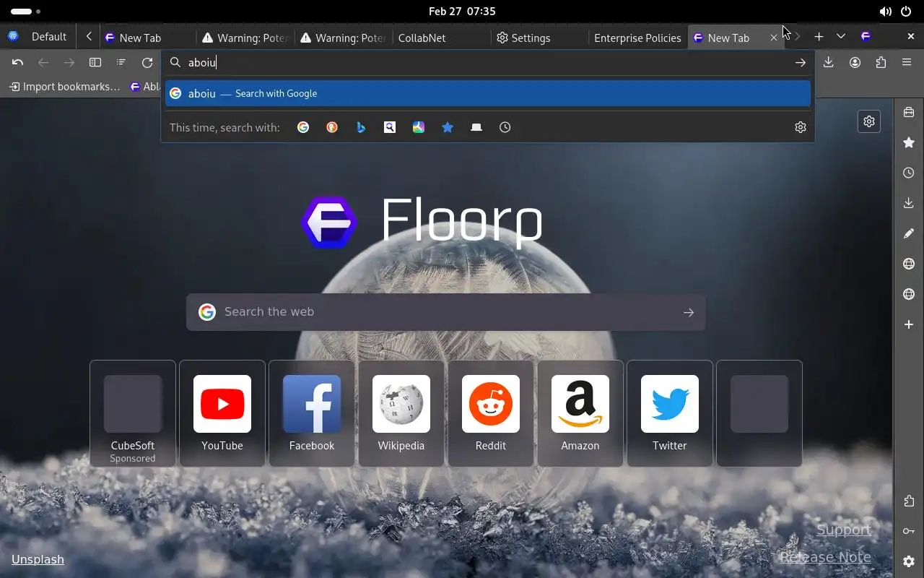
Task: Click the Go arrow in the address bar
Action: 800,63
